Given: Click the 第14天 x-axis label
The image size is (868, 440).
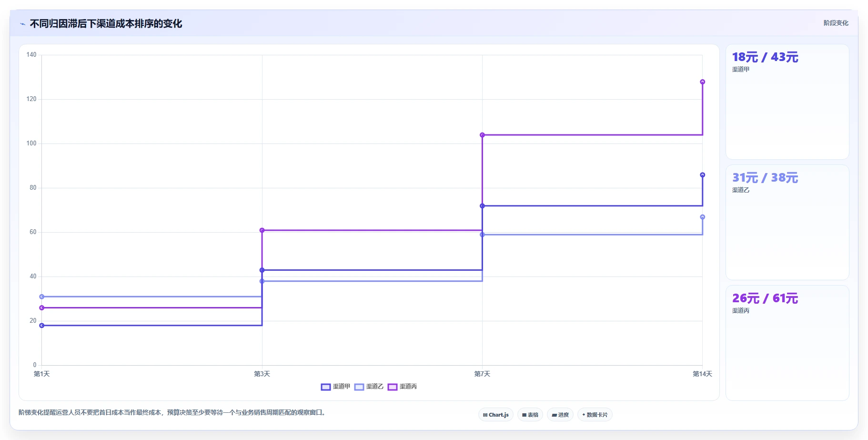Looking at the screenshot, I should [702, 374].
